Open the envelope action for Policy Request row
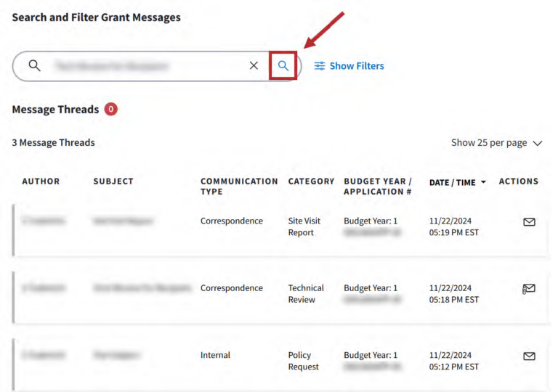Screen dimensions: 558x392 point(529,356)
